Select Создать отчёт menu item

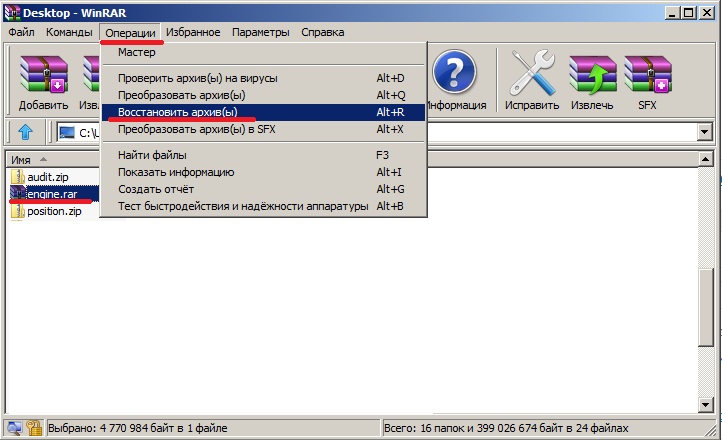point(156,189)
